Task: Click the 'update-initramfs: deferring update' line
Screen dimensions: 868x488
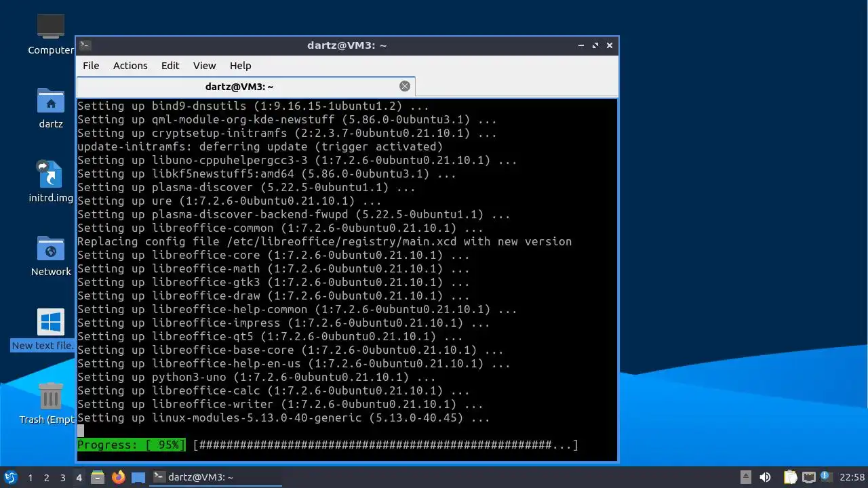Action: (x=260, y=146)
